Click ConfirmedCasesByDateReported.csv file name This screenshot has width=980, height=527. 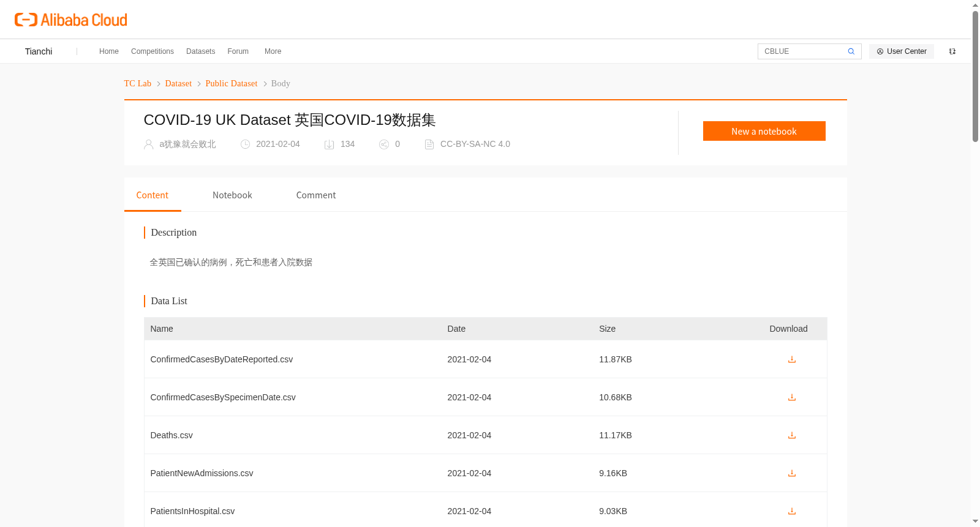(222, 359)
